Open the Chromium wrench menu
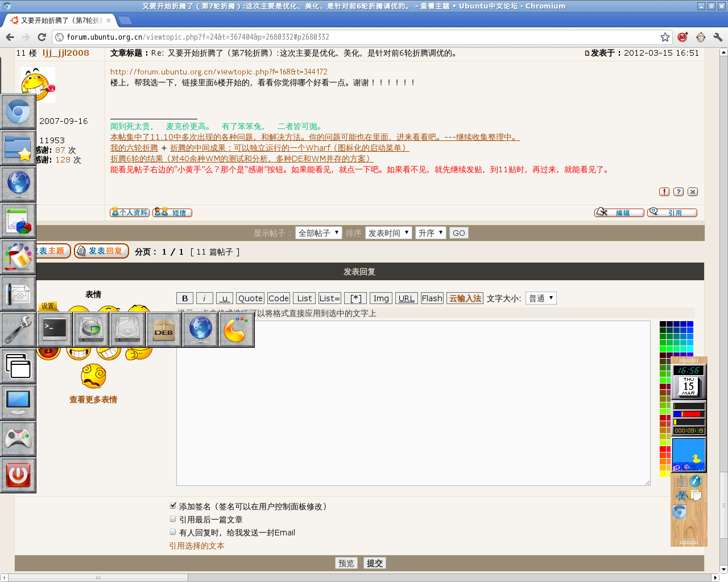The width and height of the screenshot is (728, 582). 718,37
